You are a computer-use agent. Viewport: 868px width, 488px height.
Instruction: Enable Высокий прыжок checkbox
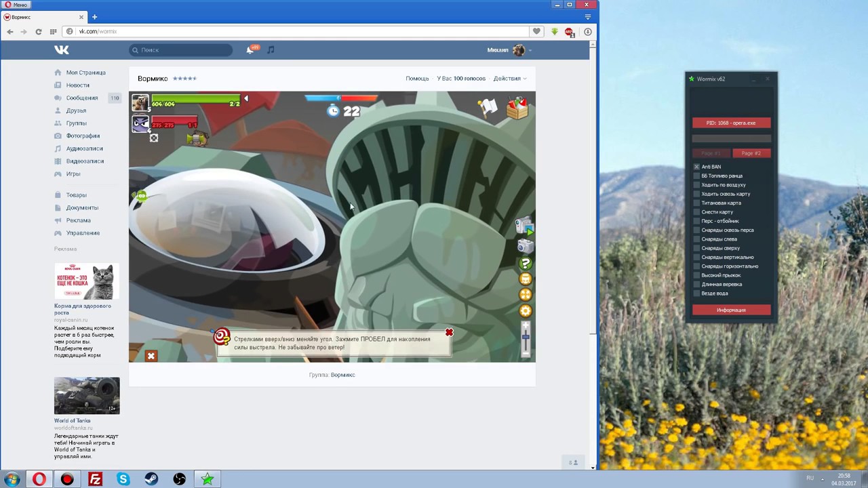tap(696, 275)
